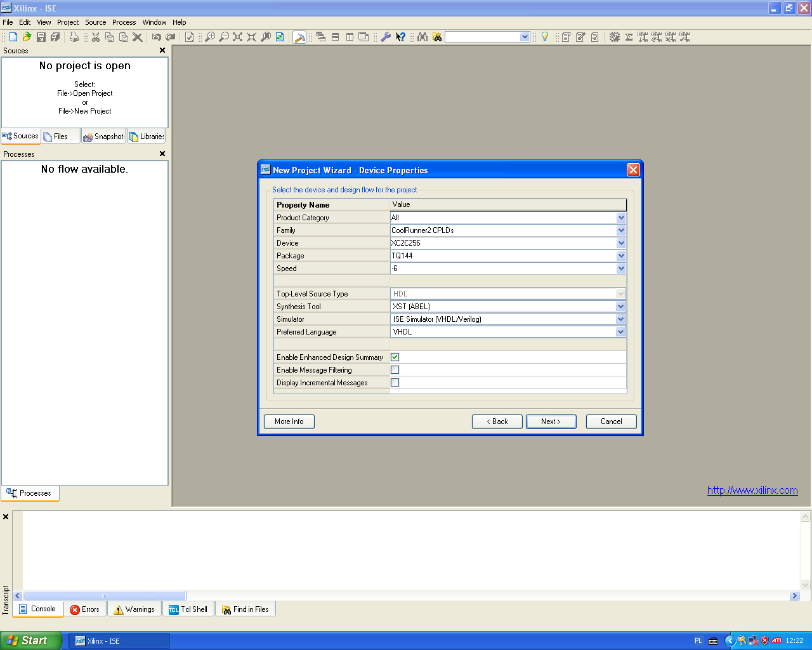Click the Save disk icon

tap(41, 37)
